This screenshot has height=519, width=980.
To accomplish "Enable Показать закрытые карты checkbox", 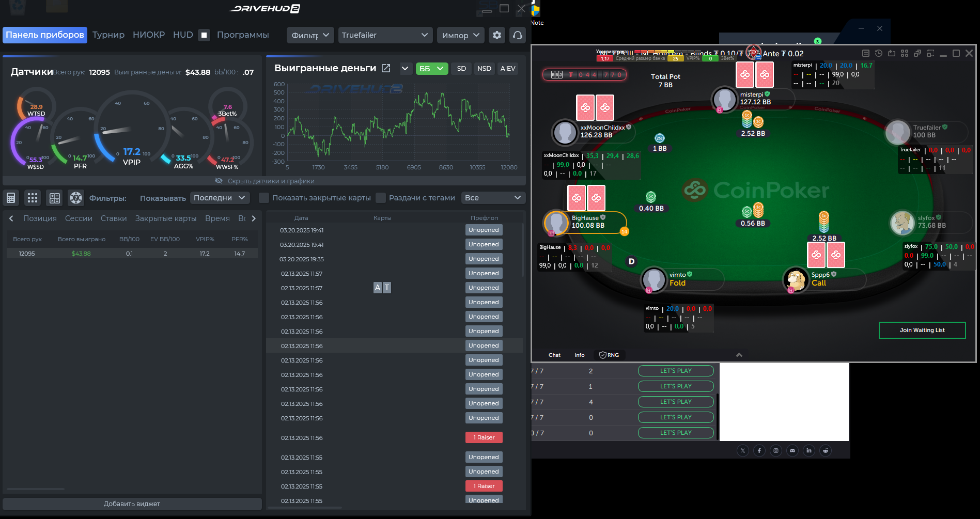I will pyautogui.click(x=264, y=198).
